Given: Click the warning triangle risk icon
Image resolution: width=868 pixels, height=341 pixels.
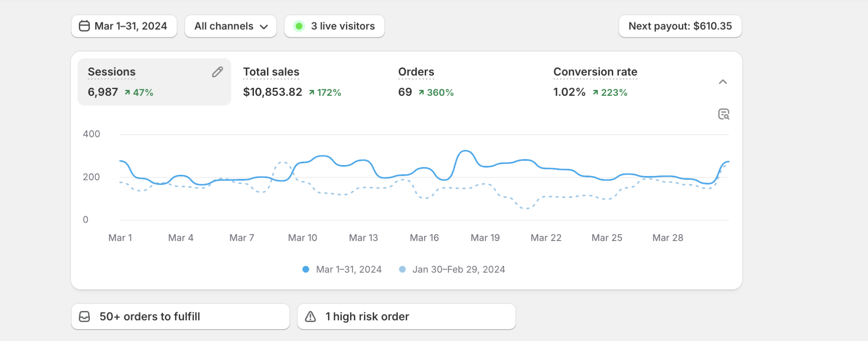Looking at the screenshot, I should [x=311, y=317].
